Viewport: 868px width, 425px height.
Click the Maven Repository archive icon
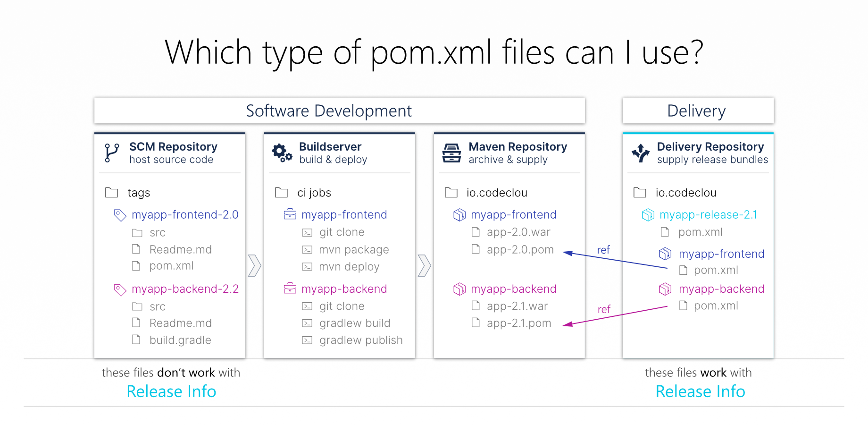point(451,153)
